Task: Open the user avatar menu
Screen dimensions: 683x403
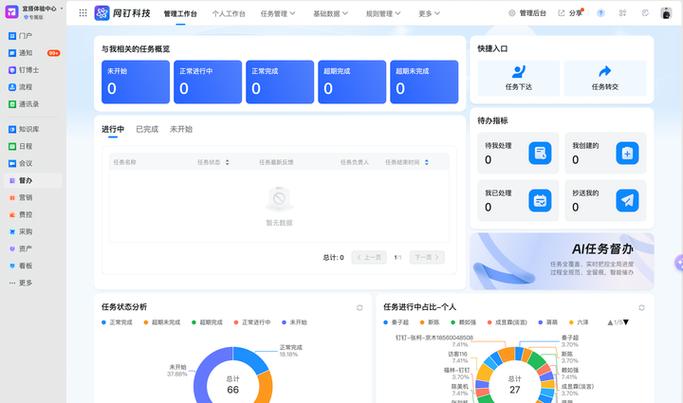Action: 666,13
